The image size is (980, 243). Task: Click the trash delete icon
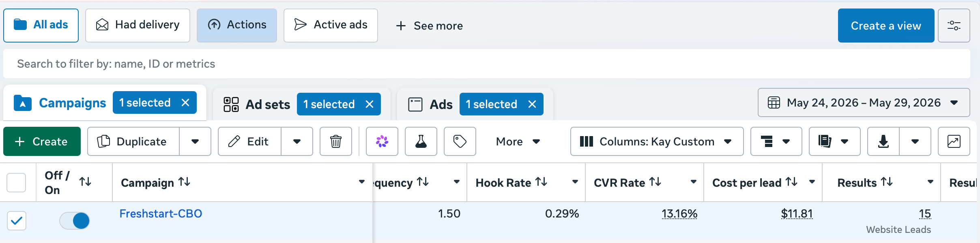pyautogui.click(x=335, y=141)
